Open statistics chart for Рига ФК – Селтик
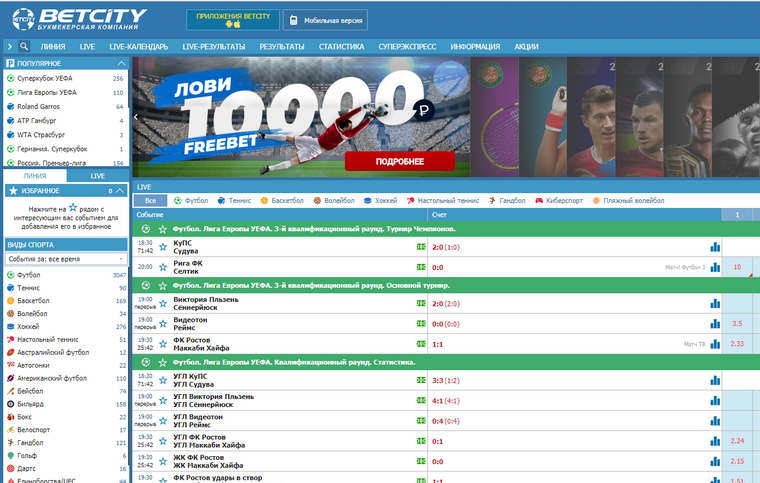Screen dimensions: 760x483 (x=715, y=267)
